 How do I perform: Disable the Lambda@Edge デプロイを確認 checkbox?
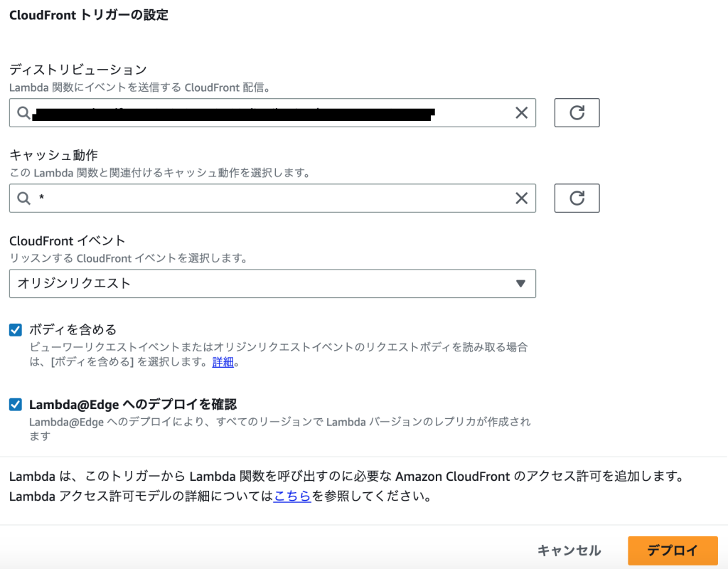(x=14, y=403)
